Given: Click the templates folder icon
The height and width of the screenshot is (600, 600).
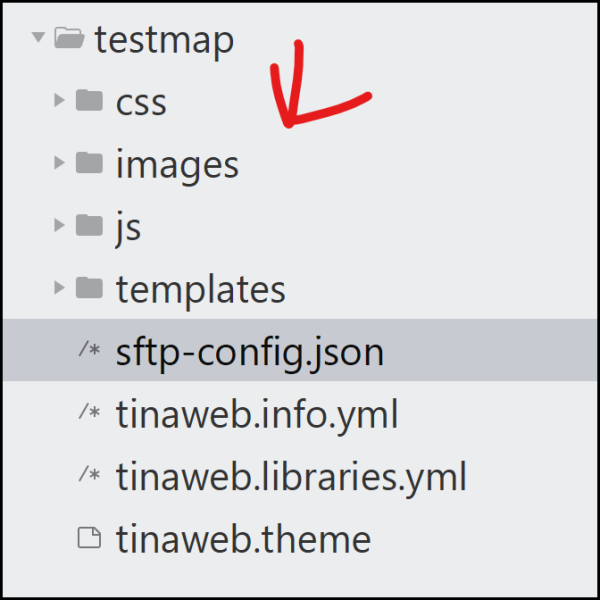Looking at the screenshot, I should tap(90, 288).
